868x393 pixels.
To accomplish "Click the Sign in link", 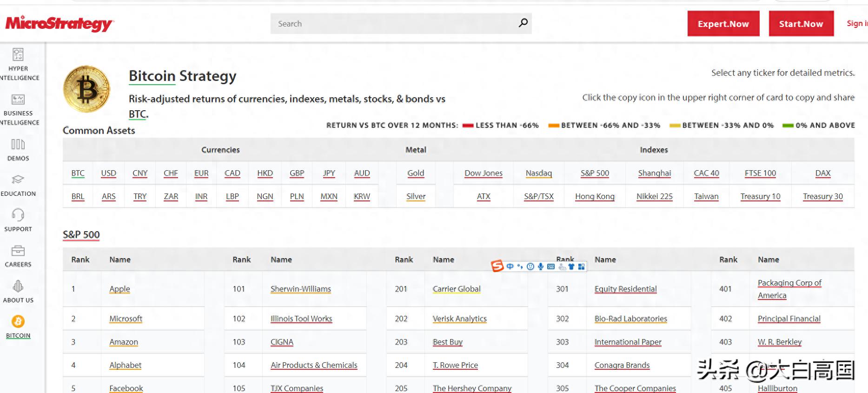I will pyautogui.click(x=857, y=23).
